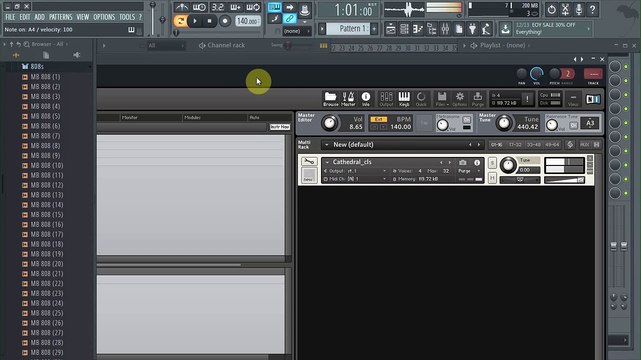The image size is (641, 360).
Task: Open the Browser view icon
Action: (432, 29)
